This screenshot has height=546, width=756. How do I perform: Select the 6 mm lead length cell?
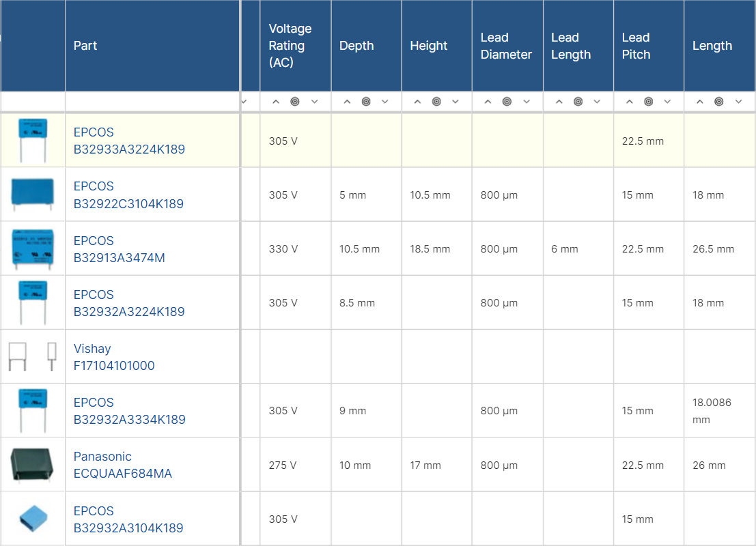pos(578,249)
